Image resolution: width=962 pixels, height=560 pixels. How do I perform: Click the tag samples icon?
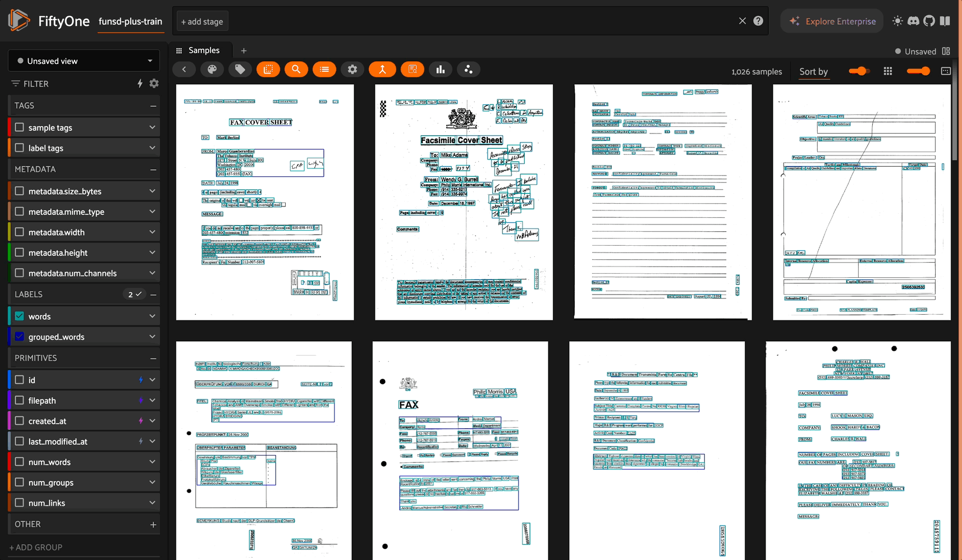click(240, 70)
